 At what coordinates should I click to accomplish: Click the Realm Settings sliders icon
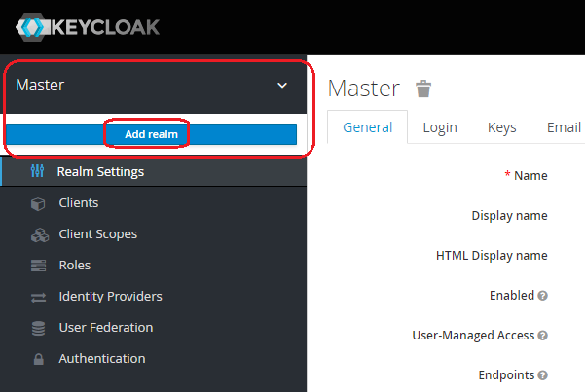click(37, 171)
